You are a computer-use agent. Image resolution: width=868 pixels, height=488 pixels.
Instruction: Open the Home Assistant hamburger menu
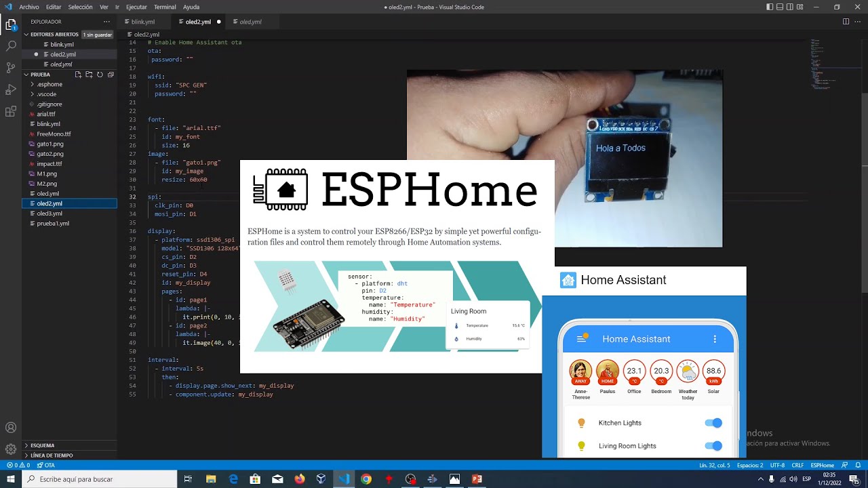[580, 339]
